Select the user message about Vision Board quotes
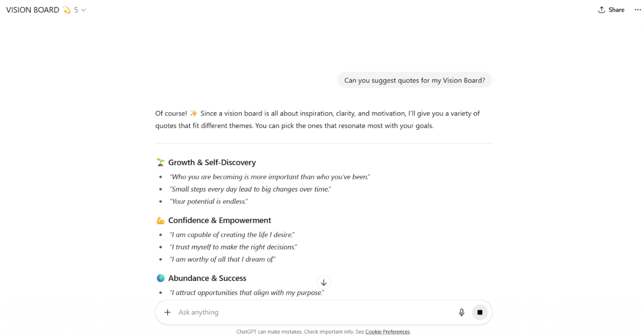The height and width of the screenshot is (336, 644). click(414, 80)
